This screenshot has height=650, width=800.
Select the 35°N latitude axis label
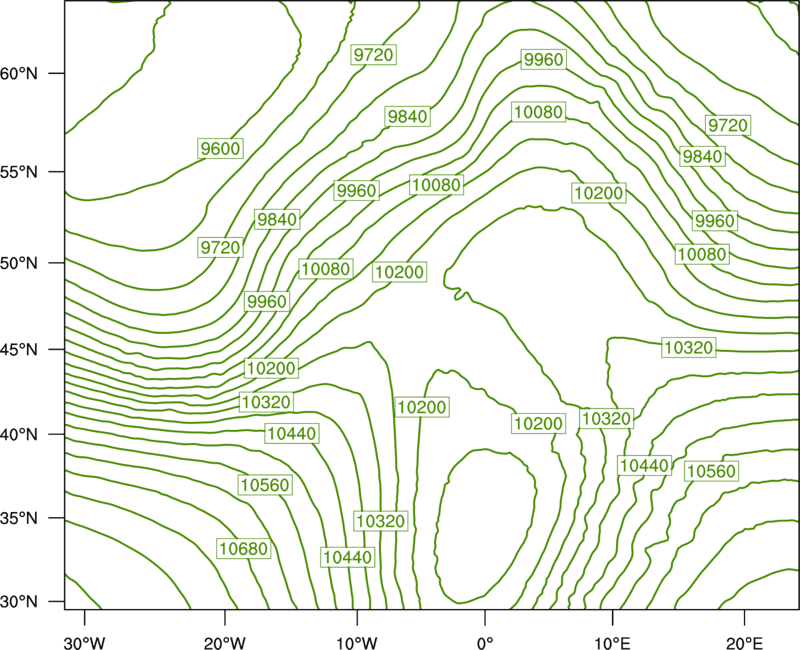[19, 518]
